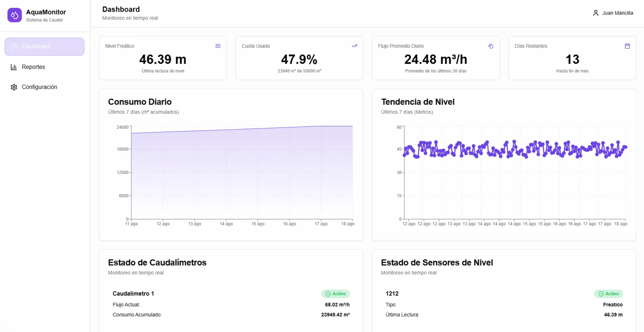Click the 46.39 m groundwater level value
This screenshot has width=644, height=332.
pyautogui.click(x=163, y=59)
